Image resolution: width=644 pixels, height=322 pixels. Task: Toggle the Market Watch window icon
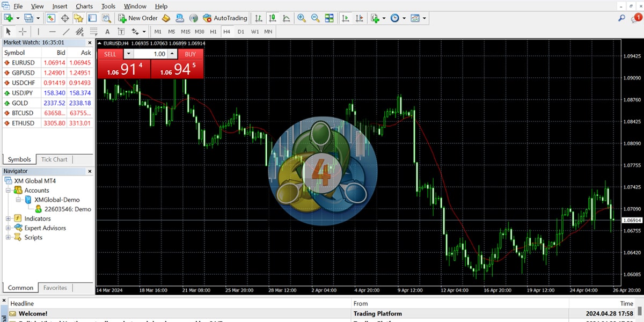point(50,18)
